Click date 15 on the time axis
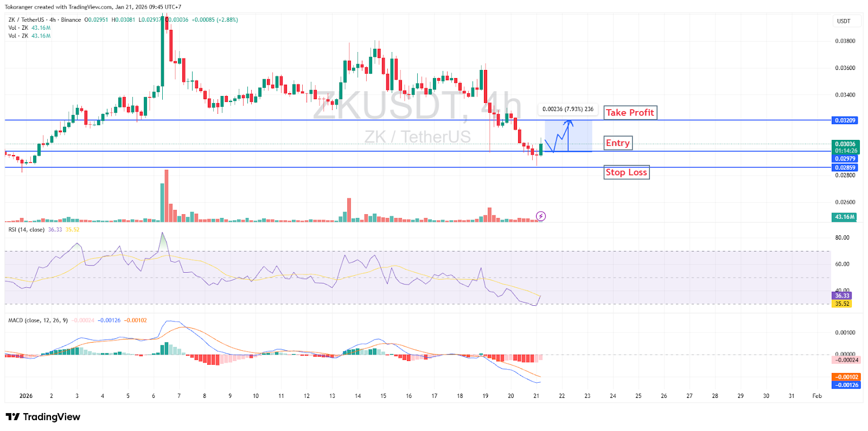 point(383,396)
